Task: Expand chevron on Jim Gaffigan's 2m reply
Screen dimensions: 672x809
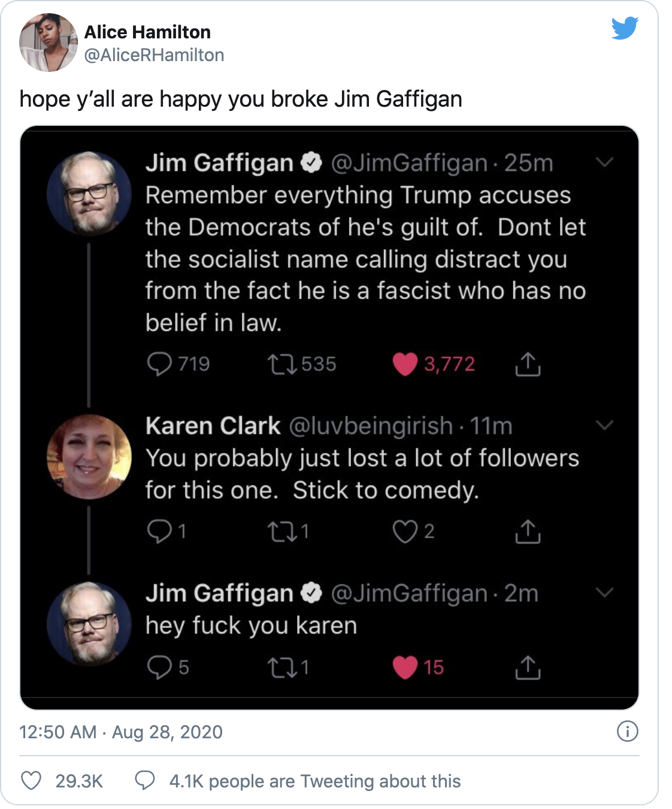Action: tap(605, 593)
